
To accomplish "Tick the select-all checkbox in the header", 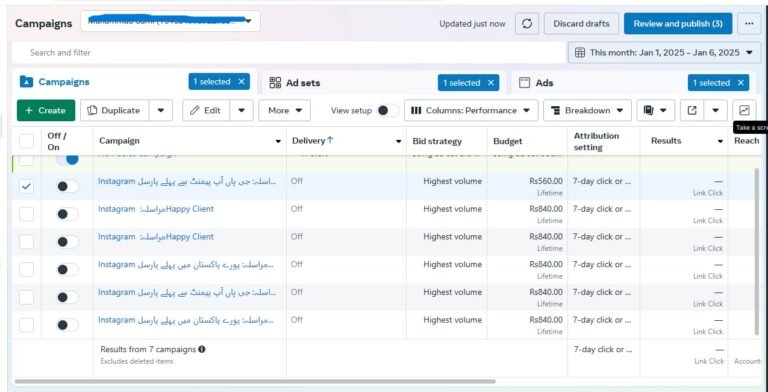I will coord(26,141).
